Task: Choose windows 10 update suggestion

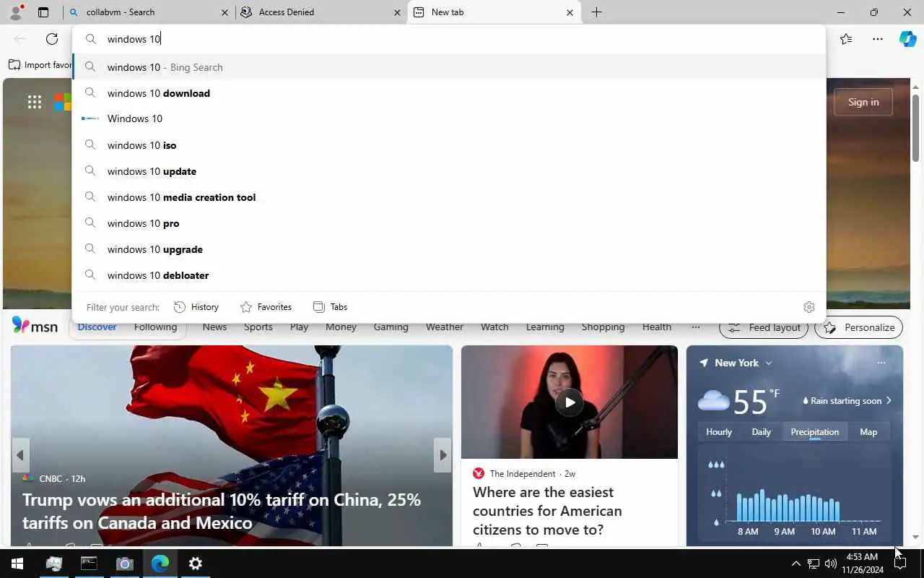Action: pyautogui.click(x=449, y=171)
